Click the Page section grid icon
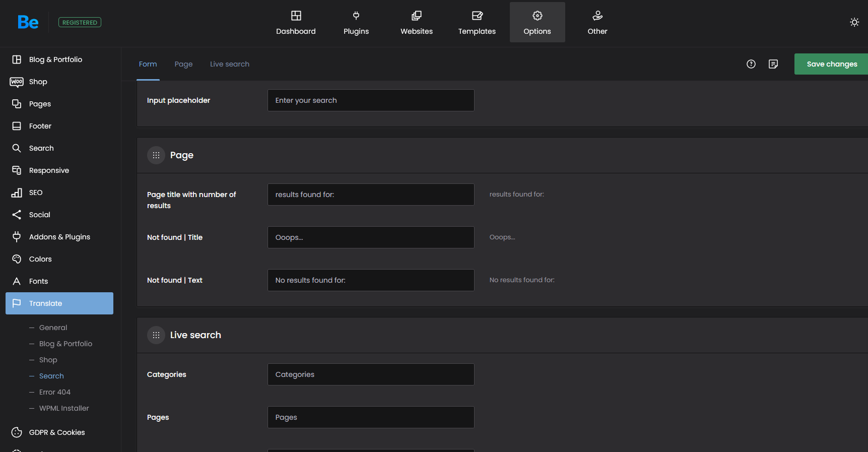Viewport: 868px width, 452px height. point(156,155)
